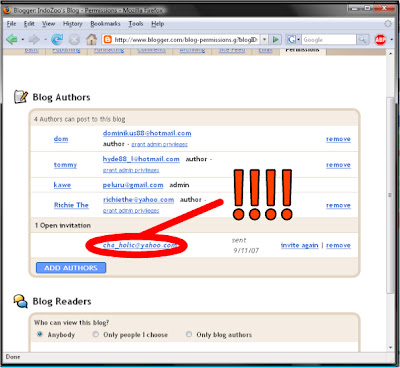
Task: Click the scrollbar down arrow
Action: [x=390, y=347]
